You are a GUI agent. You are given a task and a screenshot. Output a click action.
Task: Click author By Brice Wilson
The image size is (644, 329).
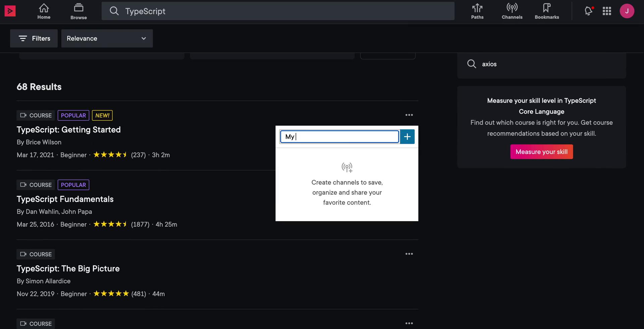click(39, 142)
